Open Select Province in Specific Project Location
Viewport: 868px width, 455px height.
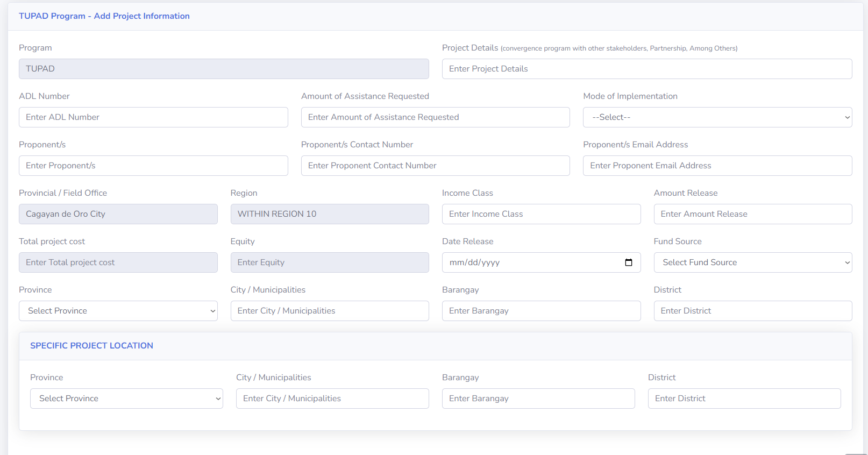(x=126, y=399)
